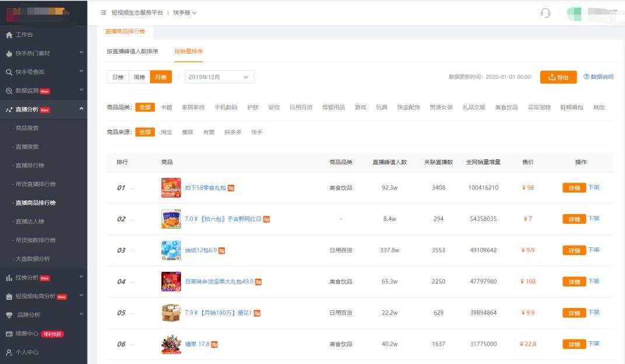Click the user avatar in header

click(574, 13)
